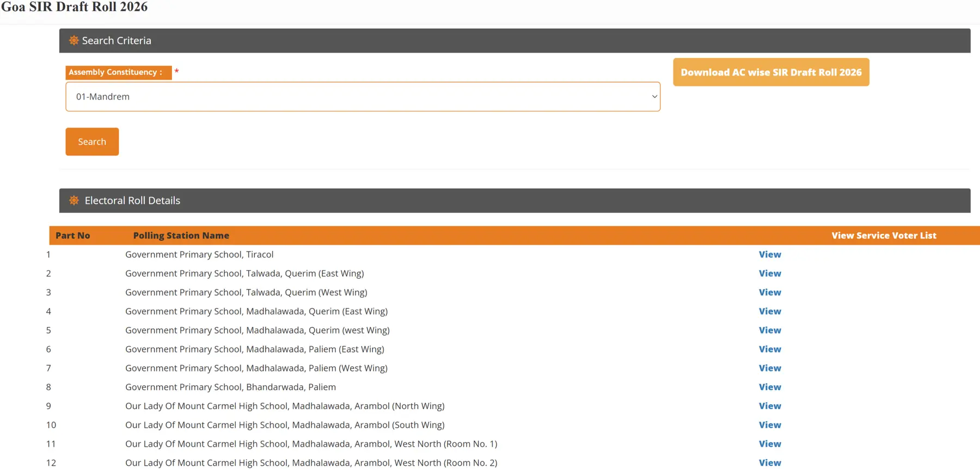Click the gear icon beside Electoral Roll Details
The width and height of the screenshot is (980, 469).
point(74,201)
